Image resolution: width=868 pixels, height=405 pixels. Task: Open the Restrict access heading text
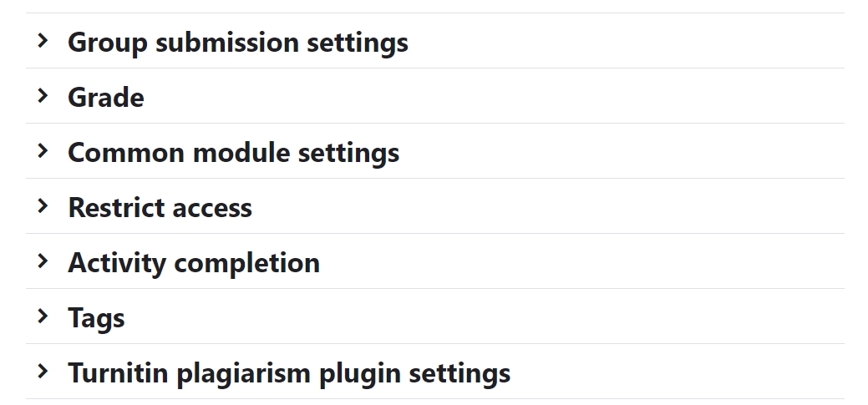(160, 207)
